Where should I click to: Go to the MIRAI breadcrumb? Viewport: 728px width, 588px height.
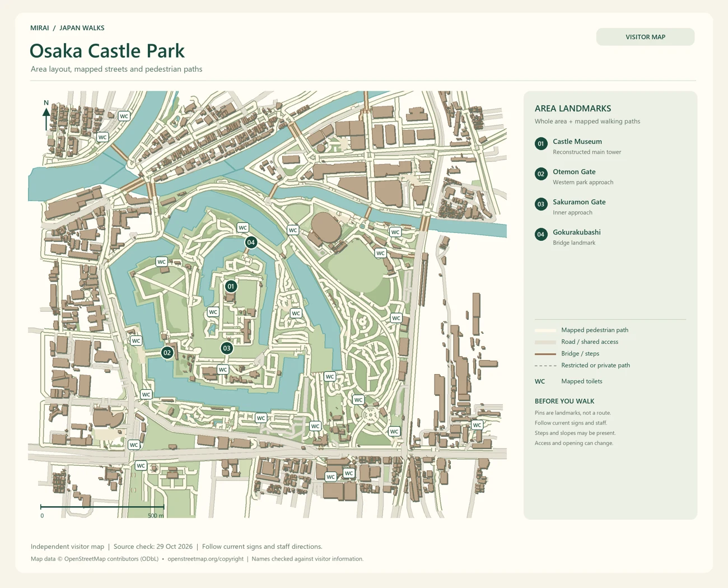[40, 28]
